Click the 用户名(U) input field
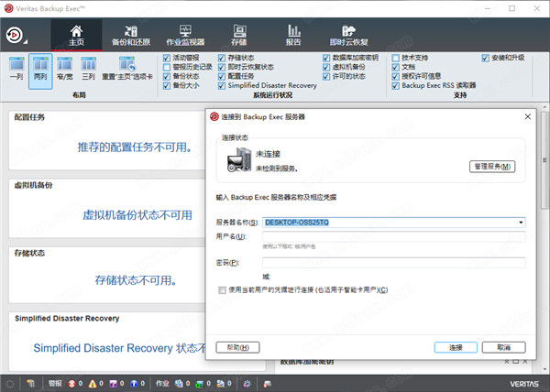The image size is (550, 392). point(394,236)
